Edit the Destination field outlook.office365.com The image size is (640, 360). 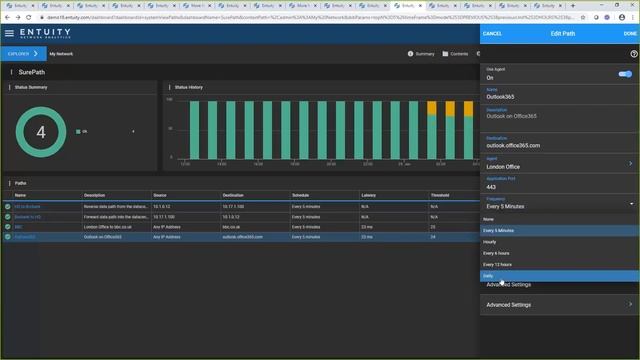tap(559, 143)
